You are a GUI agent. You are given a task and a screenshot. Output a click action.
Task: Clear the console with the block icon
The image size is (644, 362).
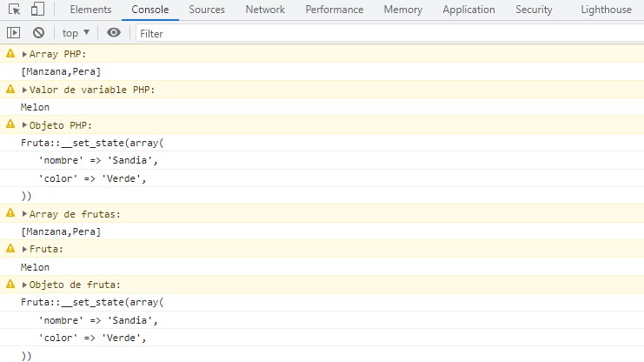click(x=38, y=33)
